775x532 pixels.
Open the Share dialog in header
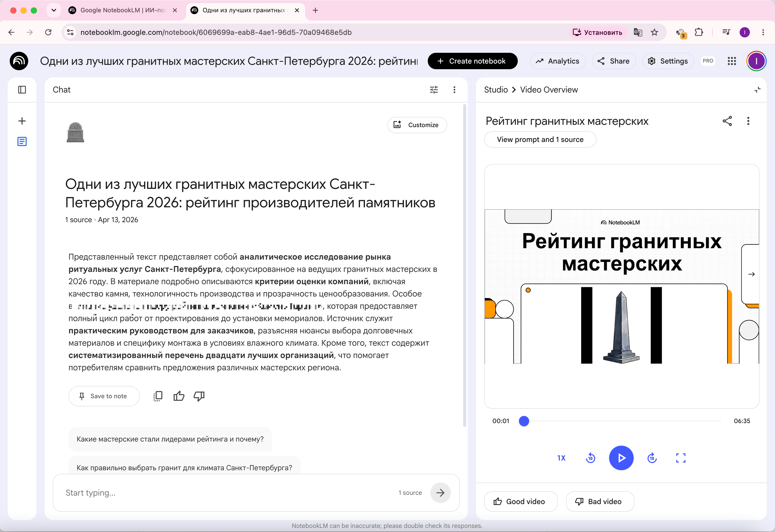[x=613, y=61]
